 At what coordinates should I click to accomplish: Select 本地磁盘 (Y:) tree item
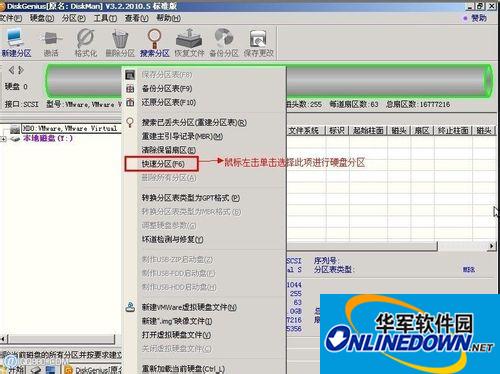pyautogui.click(x=48, y=138)
